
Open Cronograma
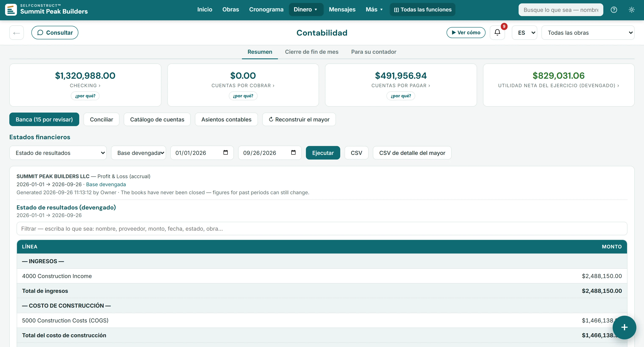[x=266, y=10]
